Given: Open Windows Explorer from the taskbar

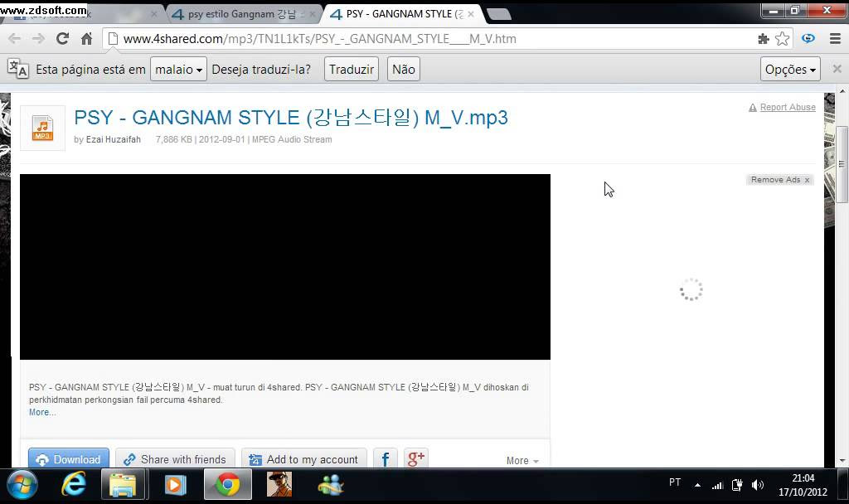Looking at the screenshot, I should 123,484.
